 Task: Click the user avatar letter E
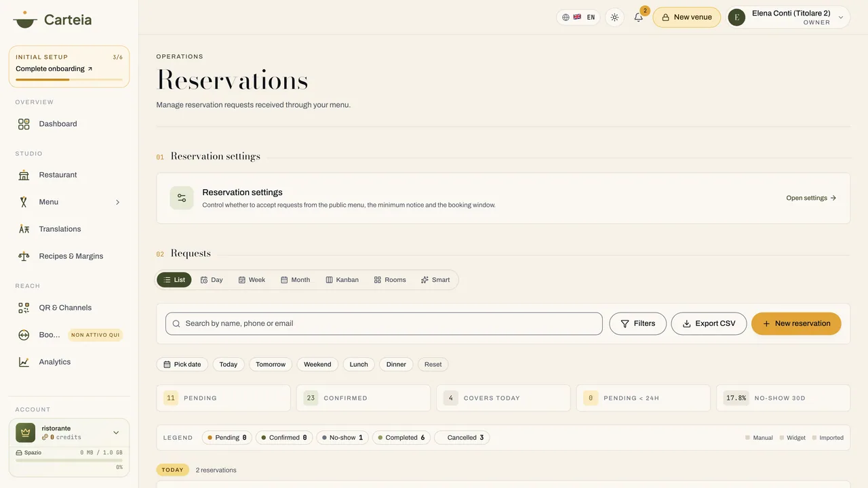[x=736, y=18]
